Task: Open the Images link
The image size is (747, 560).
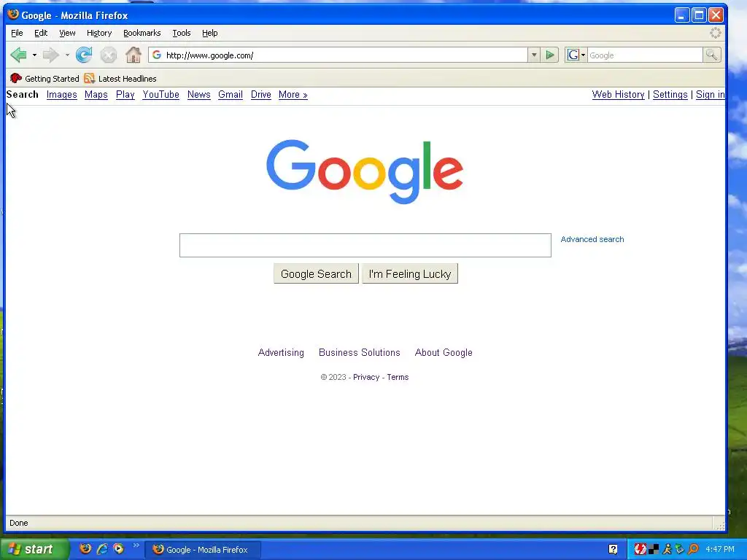Action: click(x=61, y=94)
